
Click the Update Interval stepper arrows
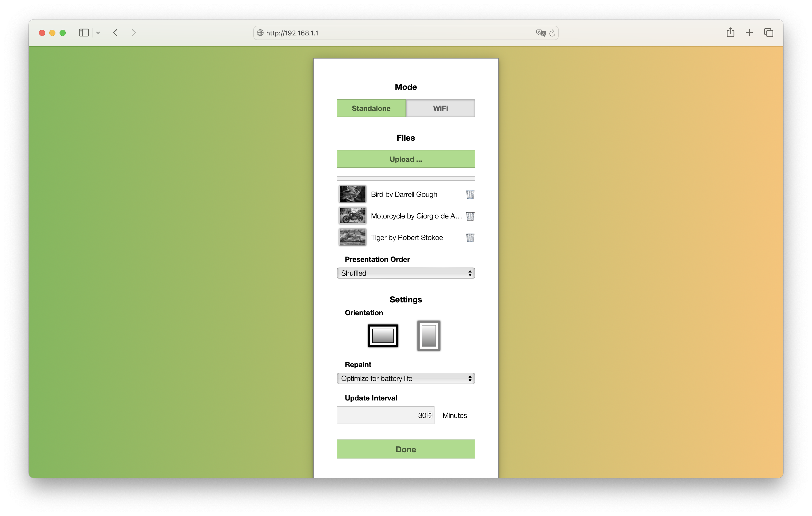click(x=430, y=416)
